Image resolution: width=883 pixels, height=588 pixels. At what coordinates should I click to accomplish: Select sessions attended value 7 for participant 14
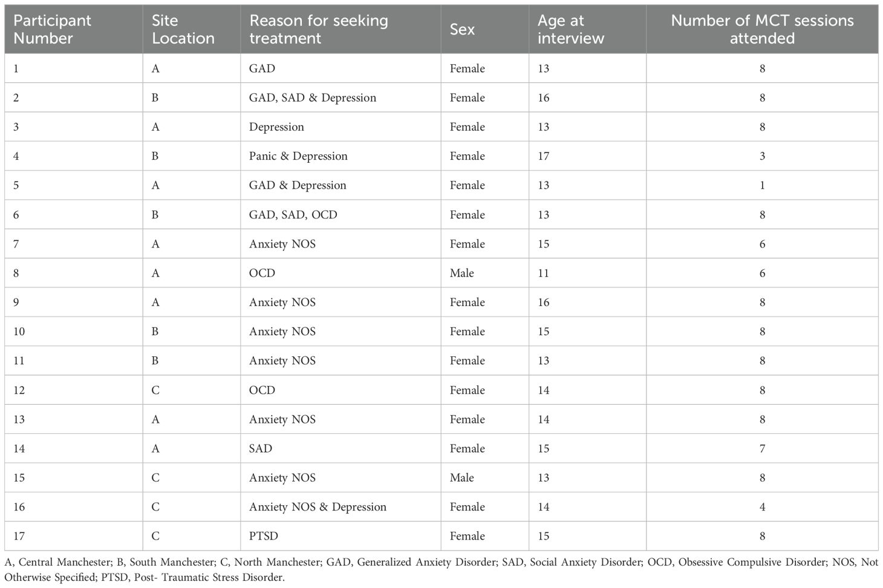click(x=761, y=448)
